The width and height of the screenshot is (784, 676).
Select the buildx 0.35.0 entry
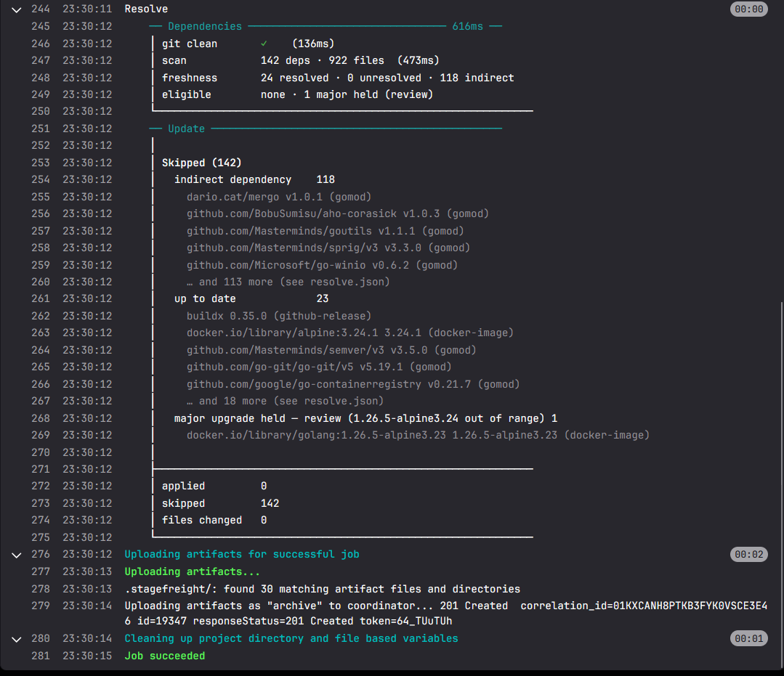[279, 317]
